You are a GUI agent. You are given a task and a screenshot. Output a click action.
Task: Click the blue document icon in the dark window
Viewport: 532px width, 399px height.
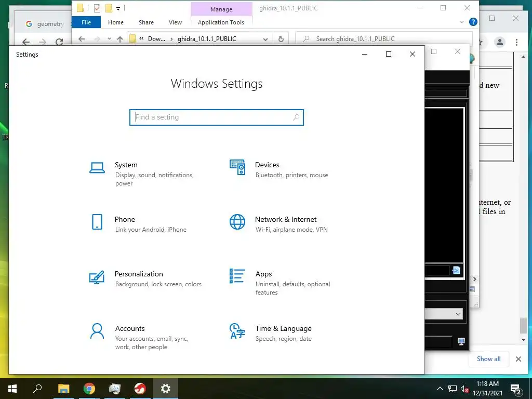[456, 270]
